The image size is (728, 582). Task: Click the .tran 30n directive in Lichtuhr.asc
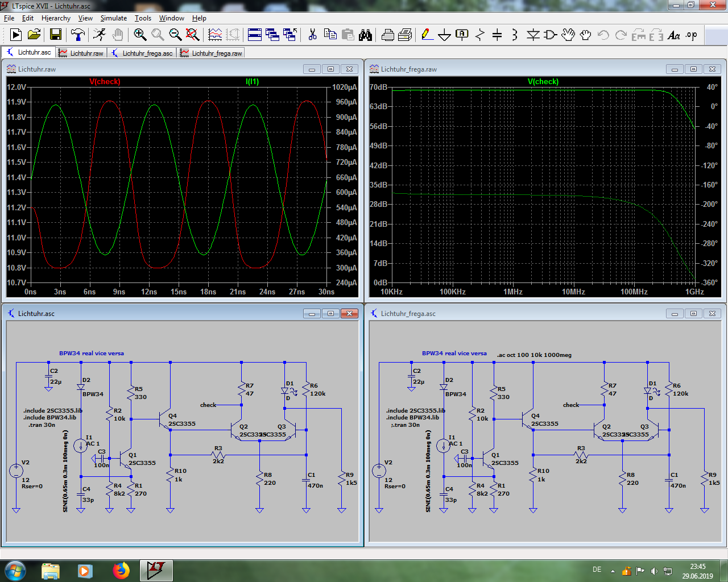(x=42, y=425)
